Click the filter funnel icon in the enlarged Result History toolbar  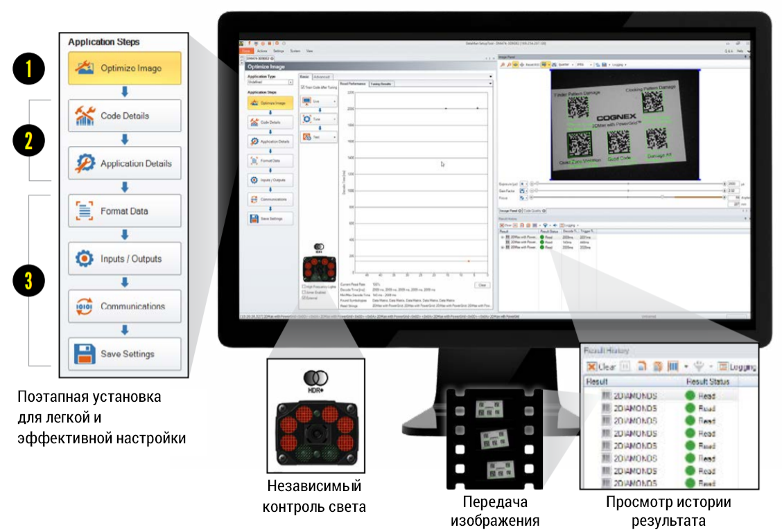coord(700,366)
